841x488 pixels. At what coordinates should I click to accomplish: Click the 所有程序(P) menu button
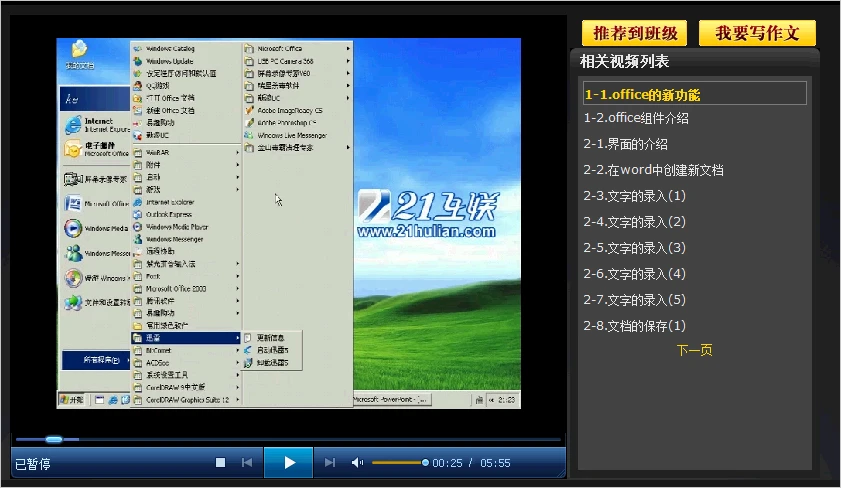96,360
